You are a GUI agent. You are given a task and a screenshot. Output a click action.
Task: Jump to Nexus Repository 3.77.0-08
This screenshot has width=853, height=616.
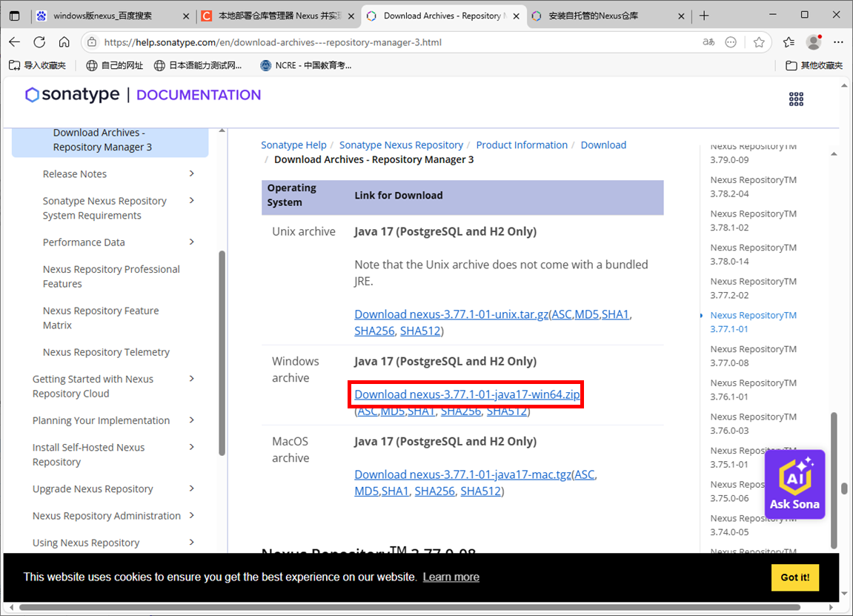753,356
